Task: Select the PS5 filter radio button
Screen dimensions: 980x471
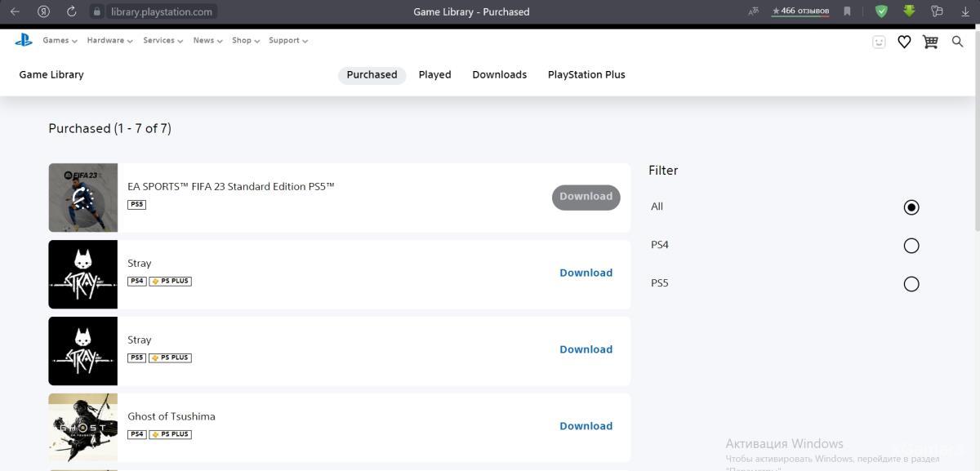Action: point(911,284)
